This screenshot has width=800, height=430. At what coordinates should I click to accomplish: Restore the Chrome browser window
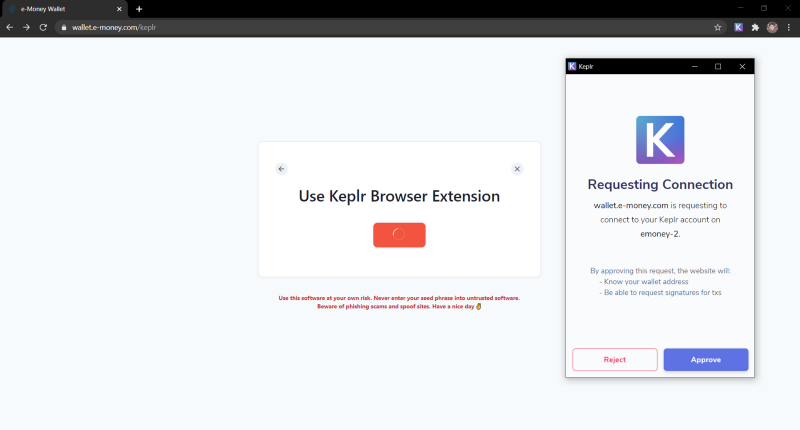pyautogui.click(x=764, y=8)
